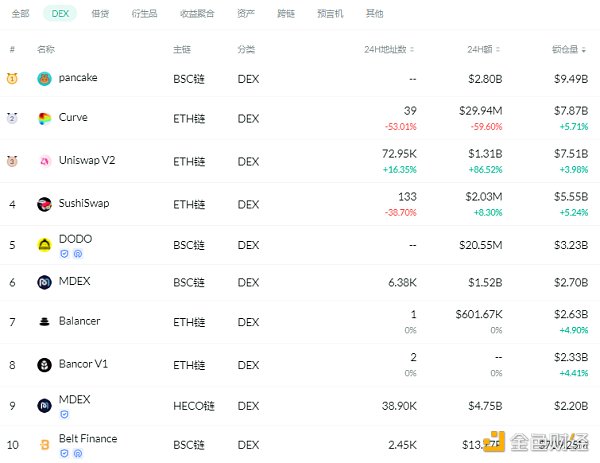Open the DODO project link

[x=75, y=239]
